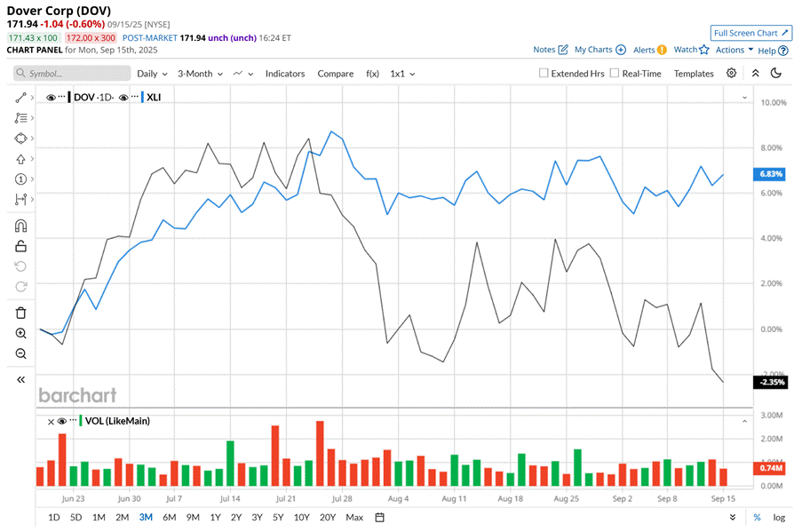Select the 10Y time range
The width and height of the screenshot is (802, 532).
302,517
